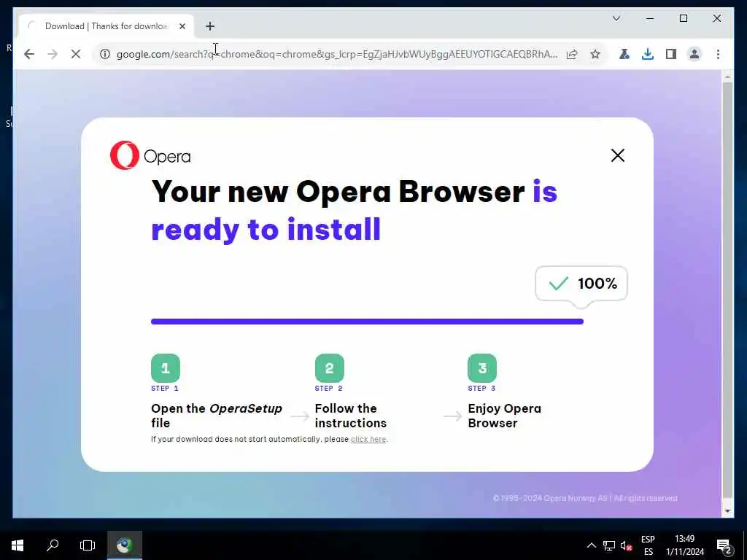
Task: Open Task View on the taskbar
Action: (x=88, y=545)
